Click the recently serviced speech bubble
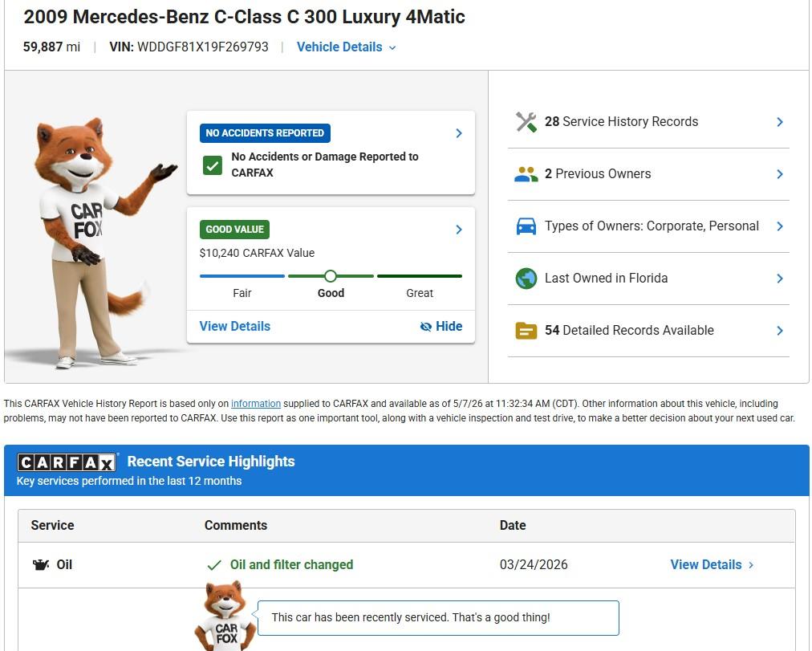The width and height of the screenshot is (812, 651). (438, 618)
